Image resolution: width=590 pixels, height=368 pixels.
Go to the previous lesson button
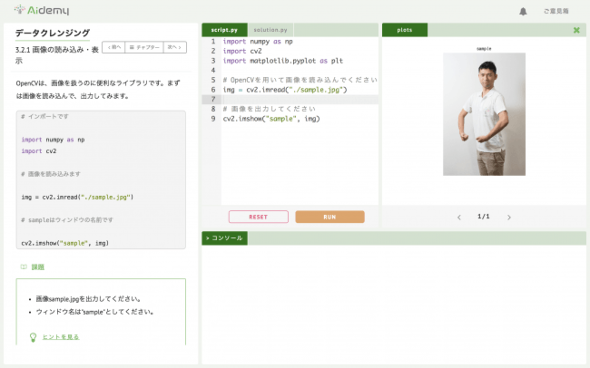(x=114, y=47)
